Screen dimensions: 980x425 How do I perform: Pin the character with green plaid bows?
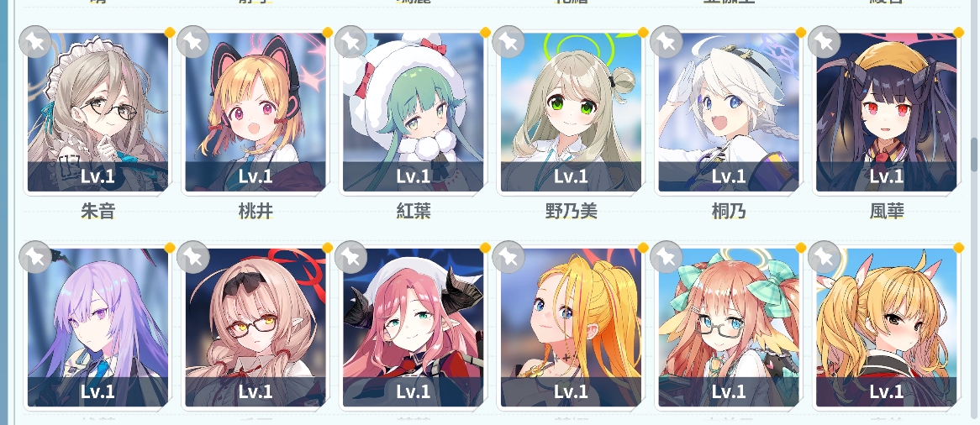coord(667,257)
